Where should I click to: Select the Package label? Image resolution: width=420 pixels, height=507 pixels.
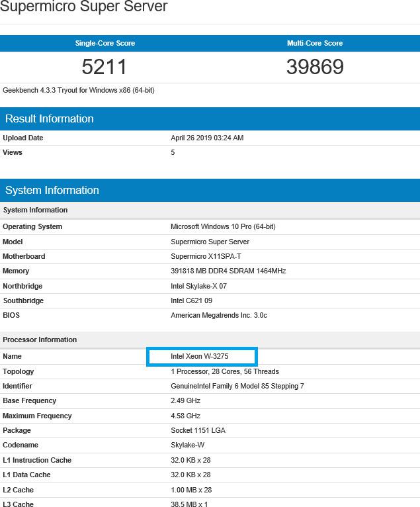pyautogui.click(x=17, y=430)
